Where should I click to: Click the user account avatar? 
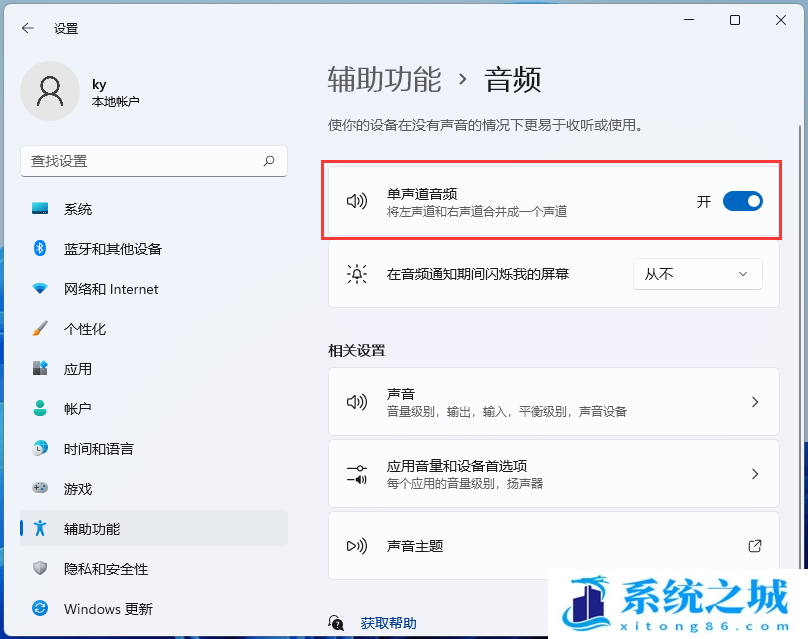point(50,91)
